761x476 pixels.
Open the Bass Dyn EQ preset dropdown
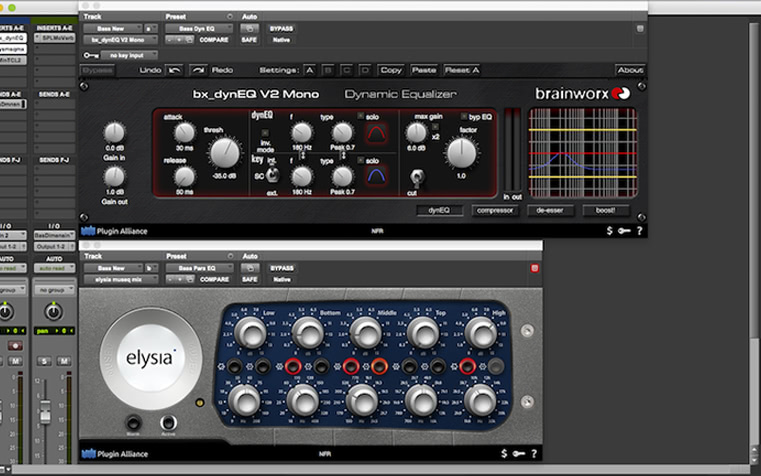[x=199, y=29]
